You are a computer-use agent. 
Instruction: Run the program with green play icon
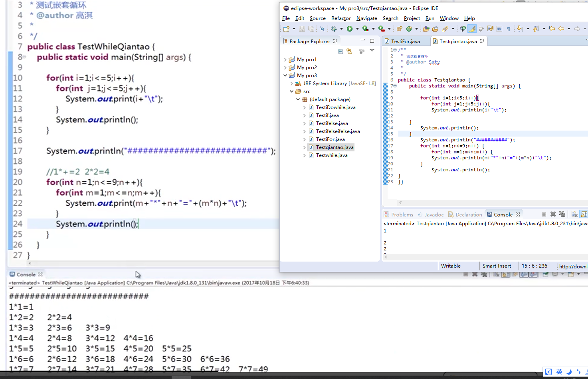coord(350,29)
